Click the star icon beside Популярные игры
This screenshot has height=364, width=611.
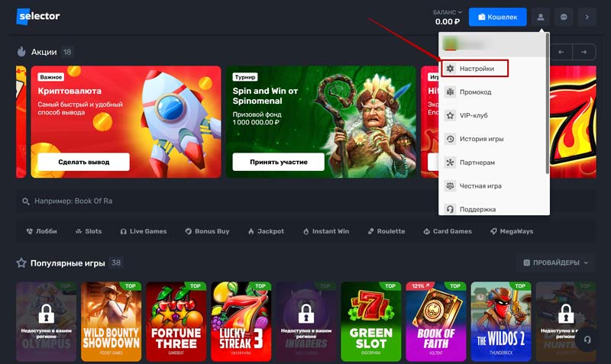[x=21, y=263]
